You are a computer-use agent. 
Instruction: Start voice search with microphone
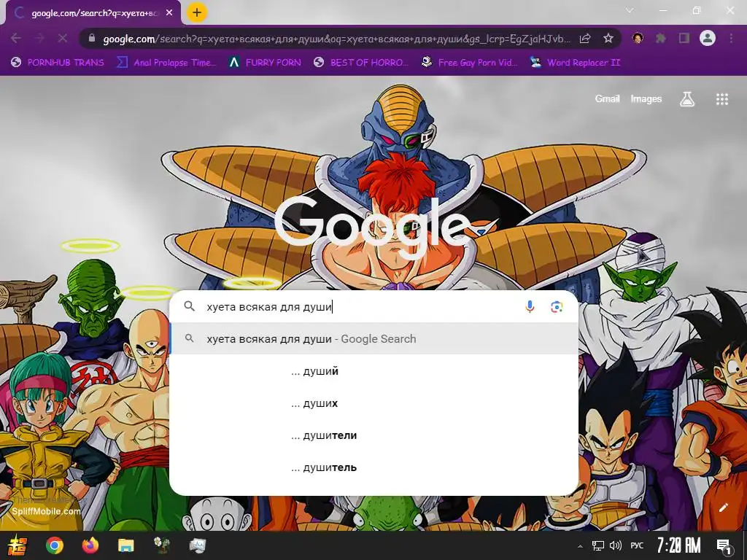coord(530,307)
